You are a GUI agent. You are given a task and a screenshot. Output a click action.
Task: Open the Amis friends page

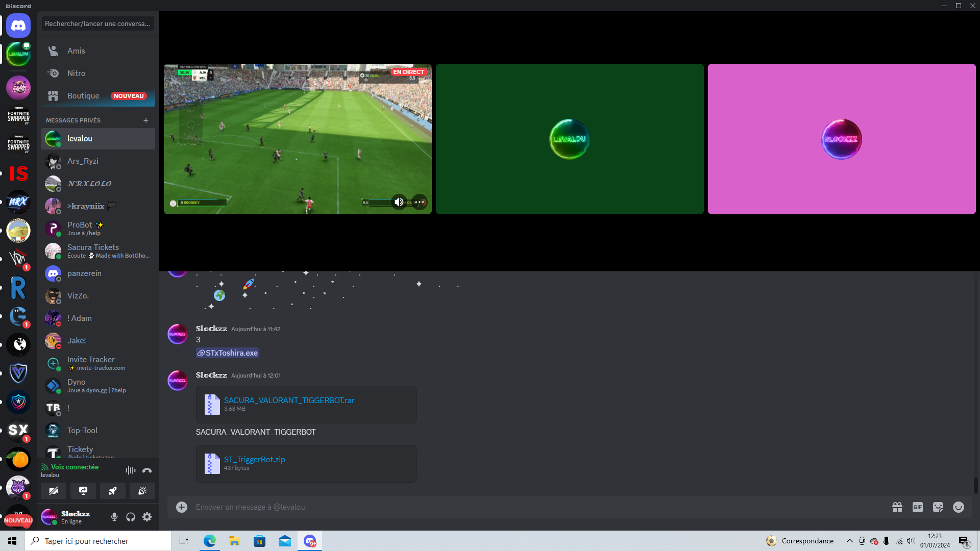(98, 51)
